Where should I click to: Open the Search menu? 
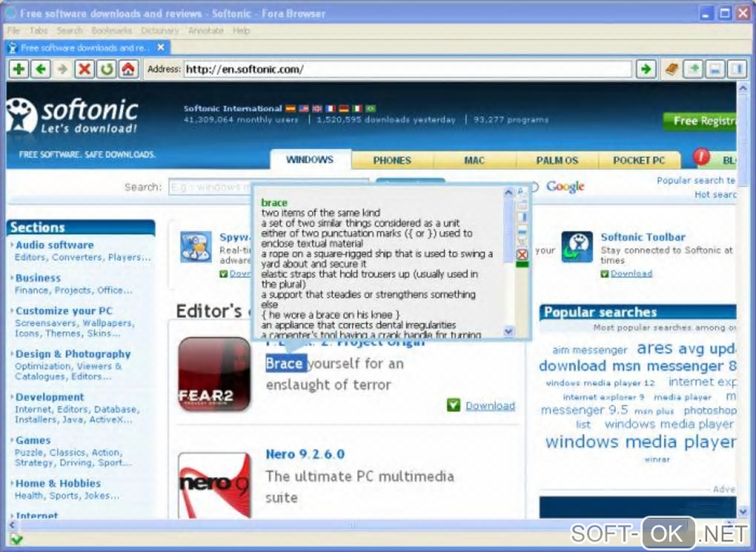click(x=70, y=30)
